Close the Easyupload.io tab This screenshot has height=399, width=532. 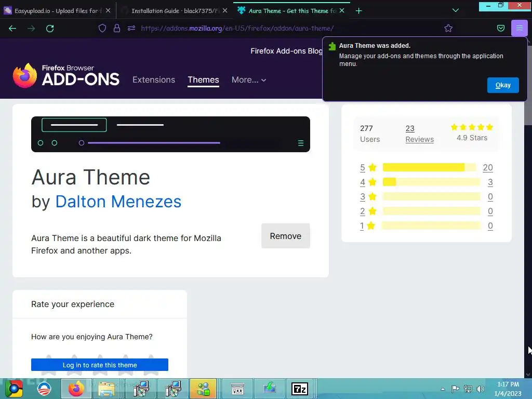pos(108,10)
